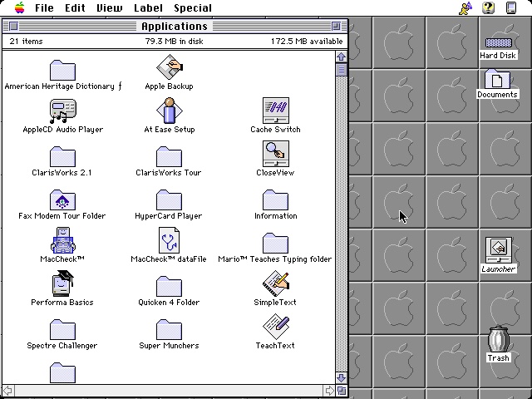The width and height of the screenshot is (532, 399).
Task: Click the CloseView magnifier icon
Action: click(x=275, y=154)
